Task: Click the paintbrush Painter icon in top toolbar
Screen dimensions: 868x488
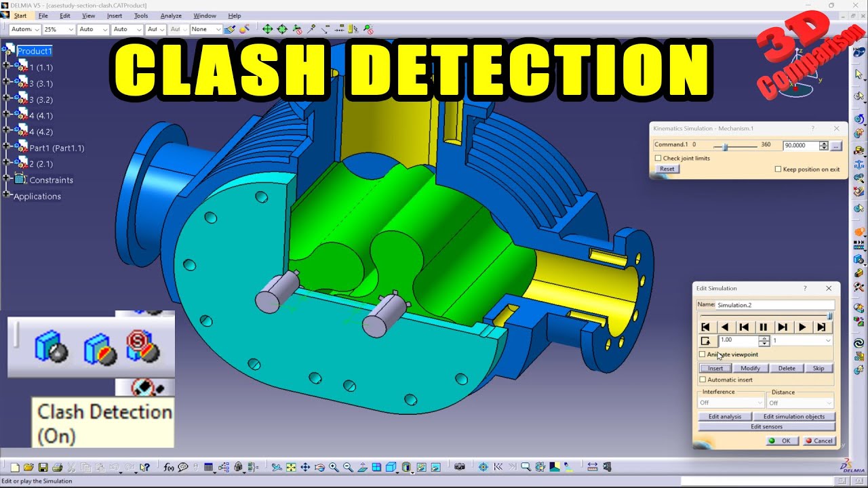Action: point(230,29)
